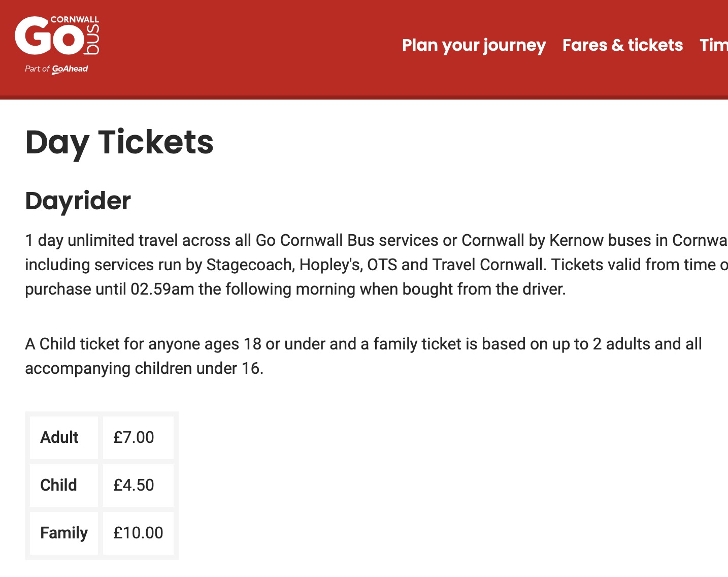Click the 'Dayrider' section heading

click(78, 201)
